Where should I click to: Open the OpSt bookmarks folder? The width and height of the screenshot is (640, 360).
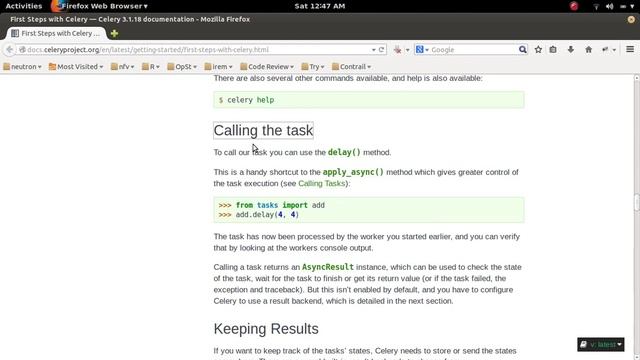click(x=182, y=67)
